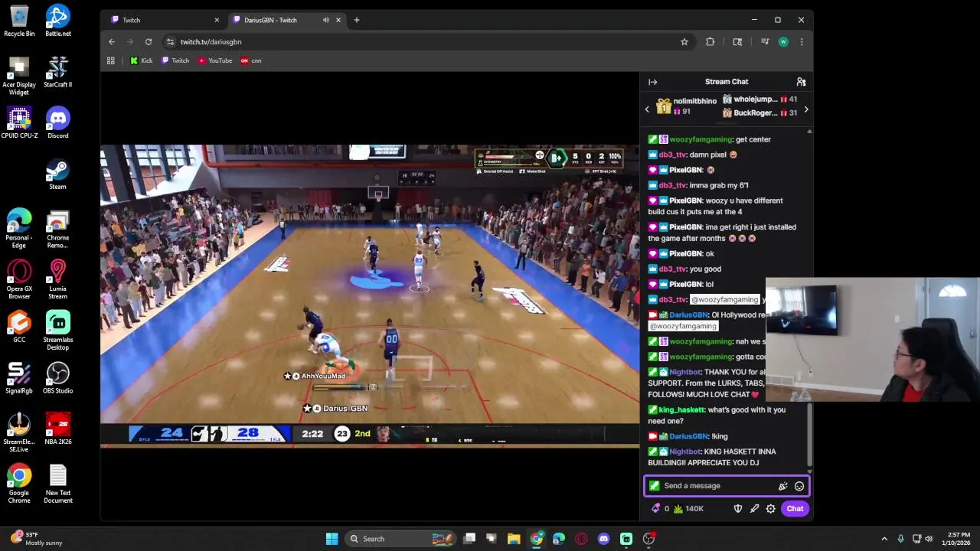
Task: Open the Chrome three-dot menu
Action: point(802,41)
